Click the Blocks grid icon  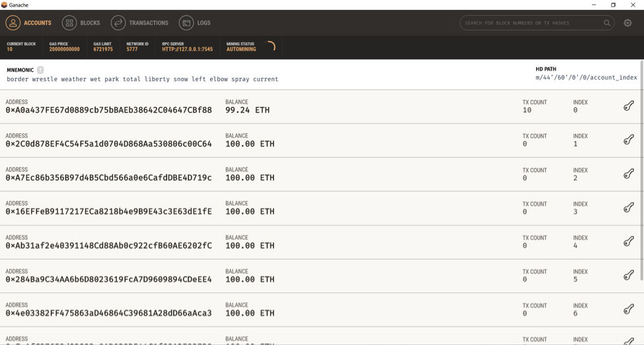coord(69,23)
